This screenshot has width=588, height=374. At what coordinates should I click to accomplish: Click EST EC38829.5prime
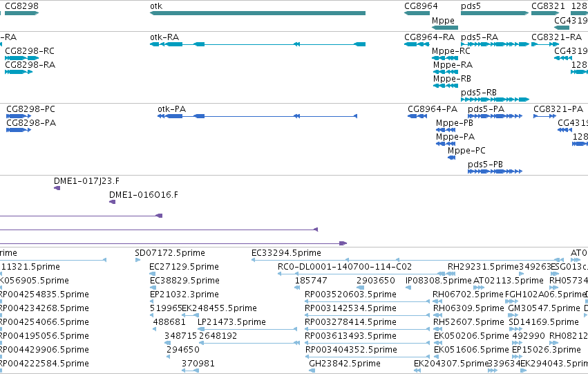[152, 288]
